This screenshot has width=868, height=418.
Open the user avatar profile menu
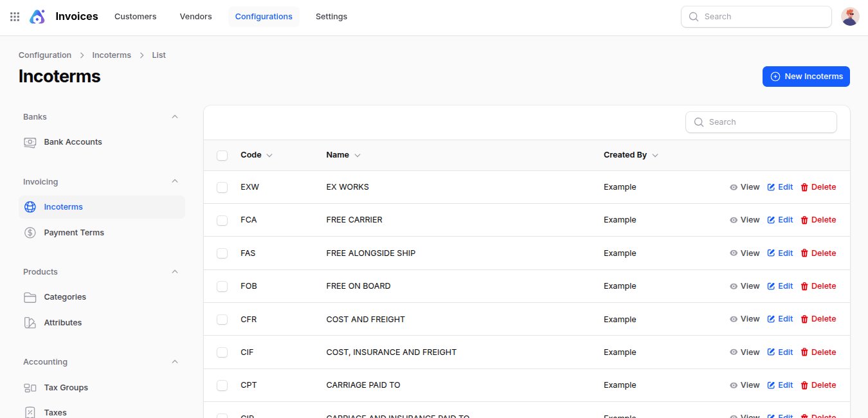coord(850,17)
